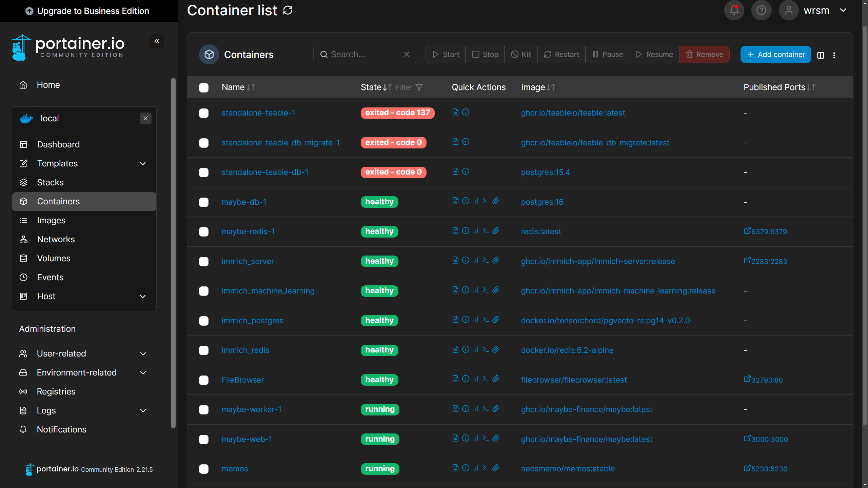Clear the search field with X
Image resolution: width=868 pixels, height=488 pixels.
tap(407, 54)
